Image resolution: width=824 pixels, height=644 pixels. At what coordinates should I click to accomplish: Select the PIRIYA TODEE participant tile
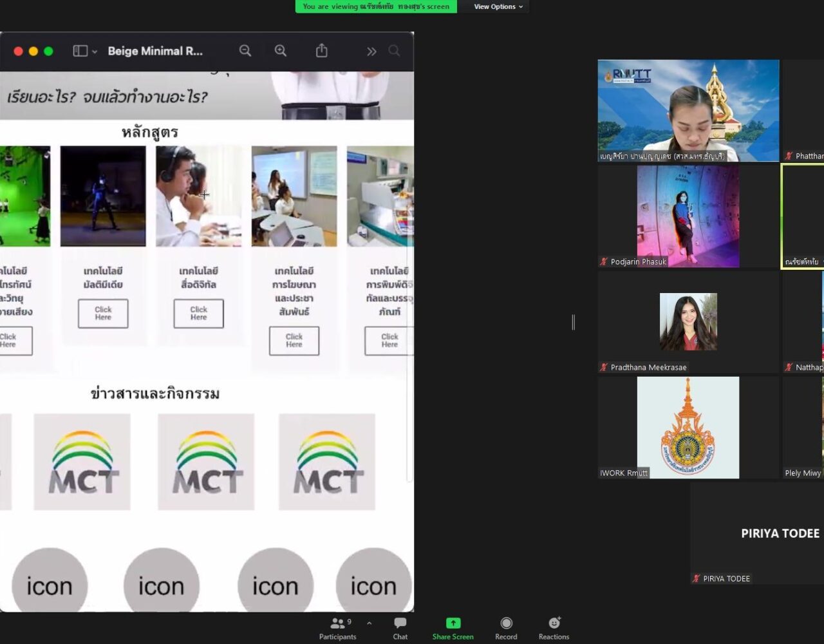pos(757,533)
